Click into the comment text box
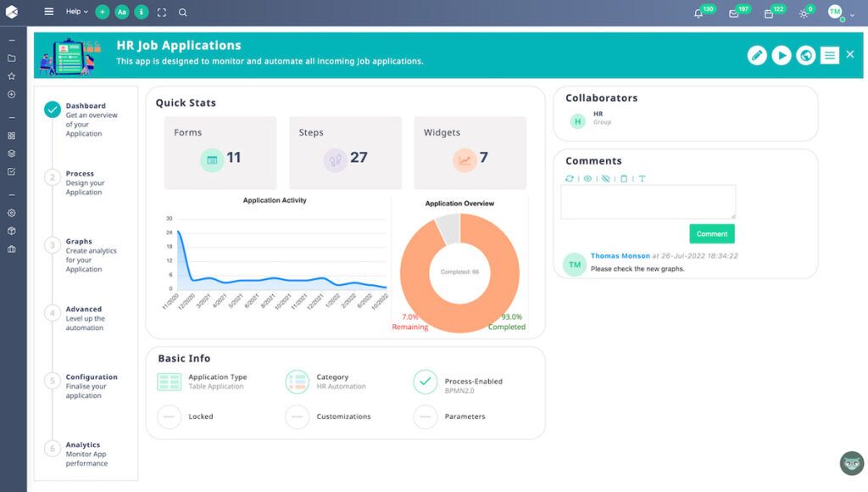The image size is (868, 492). click(648, 202)
